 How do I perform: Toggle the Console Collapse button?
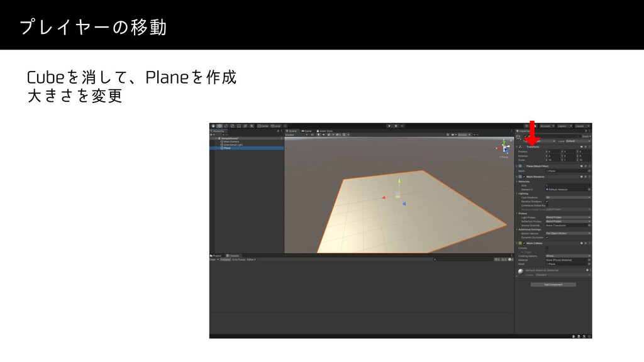(226, 260)
